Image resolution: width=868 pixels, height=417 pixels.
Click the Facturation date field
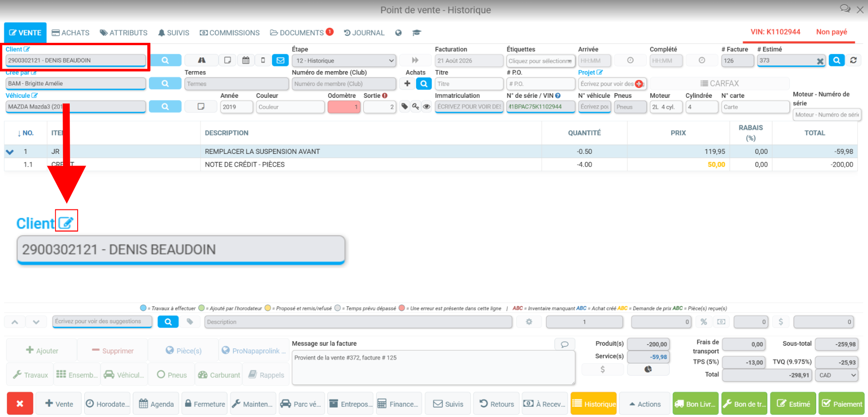[469, 61]
